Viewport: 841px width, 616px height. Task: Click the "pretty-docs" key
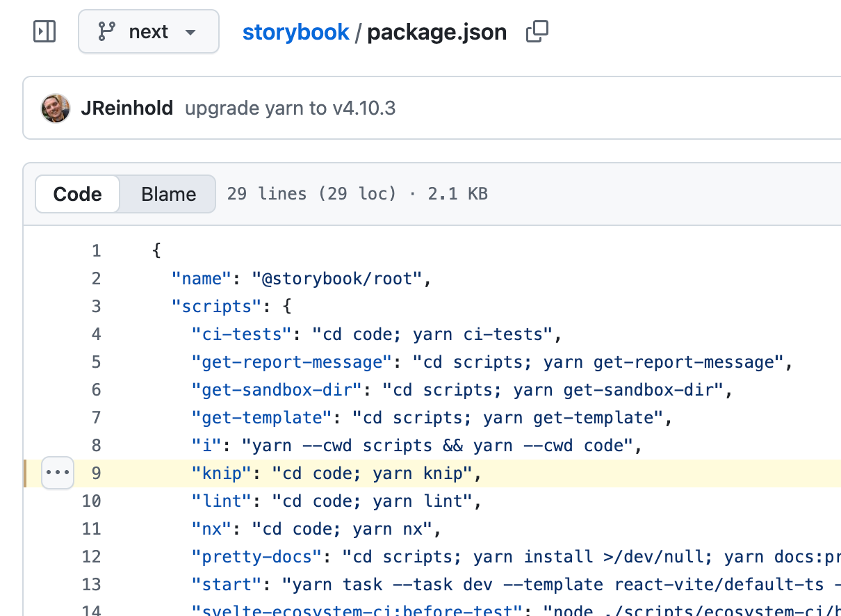click(x=257, y=556)
